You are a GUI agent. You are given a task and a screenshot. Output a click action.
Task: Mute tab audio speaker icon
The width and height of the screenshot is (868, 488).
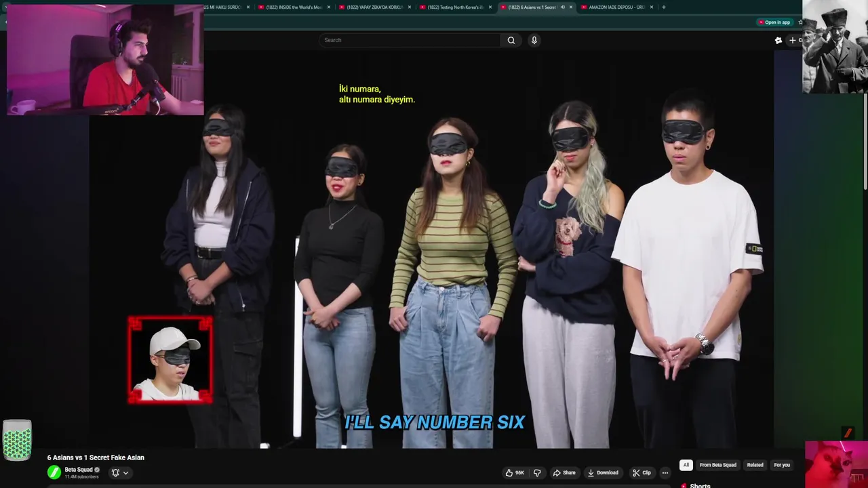(562, 7)
